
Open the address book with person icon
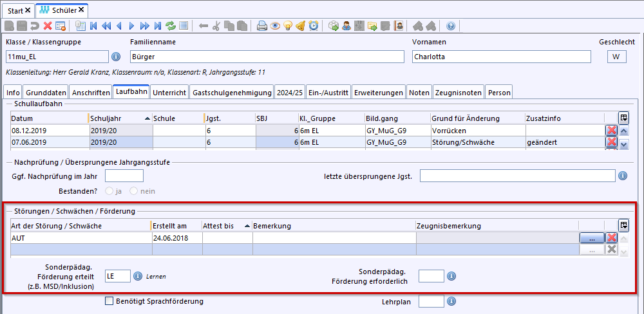coord(398,26)
